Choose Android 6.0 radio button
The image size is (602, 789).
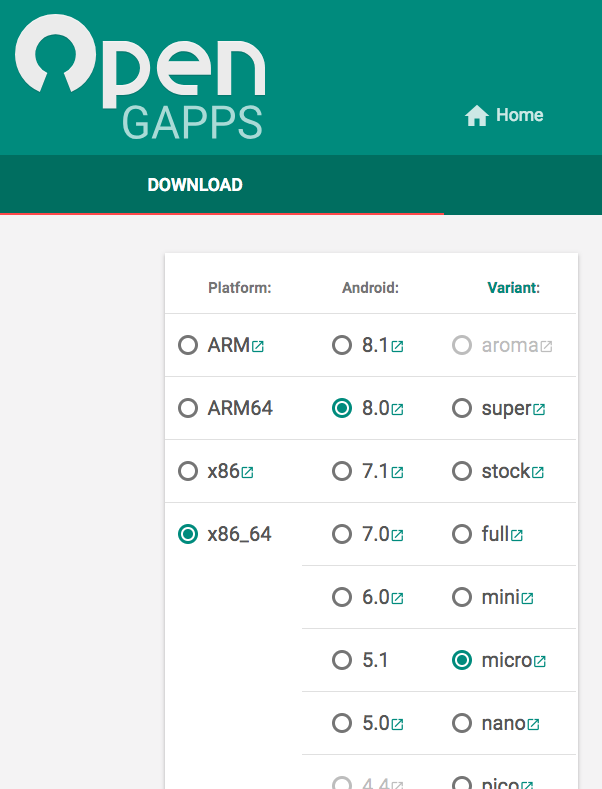point(342,597)
